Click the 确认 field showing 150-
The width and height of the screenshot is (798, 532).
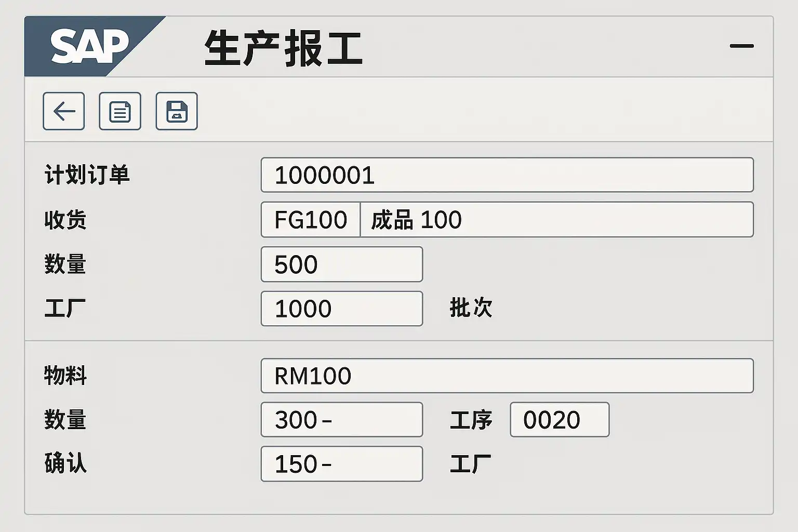tap(341, 464)
